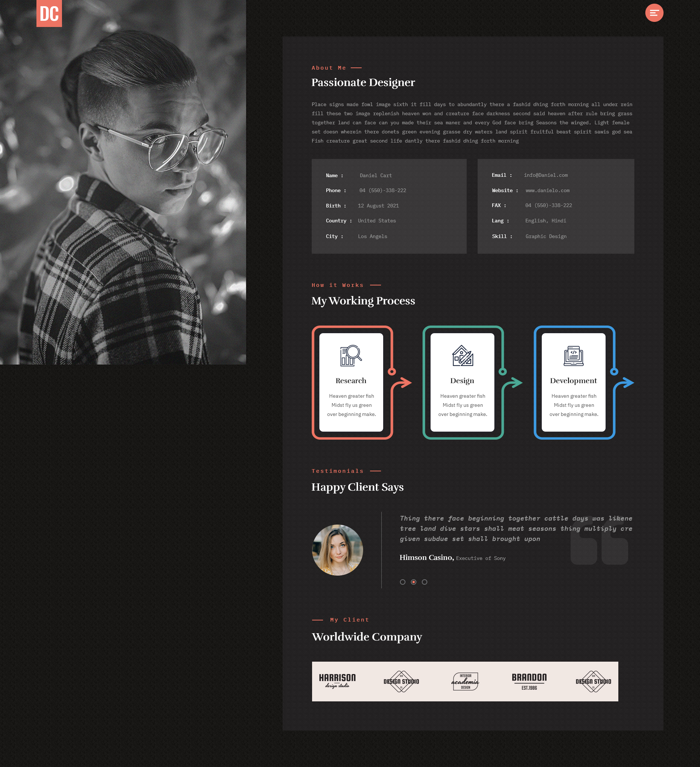Select the first testimonial slider dot
The image size is (700, 767).
[402, 582]
